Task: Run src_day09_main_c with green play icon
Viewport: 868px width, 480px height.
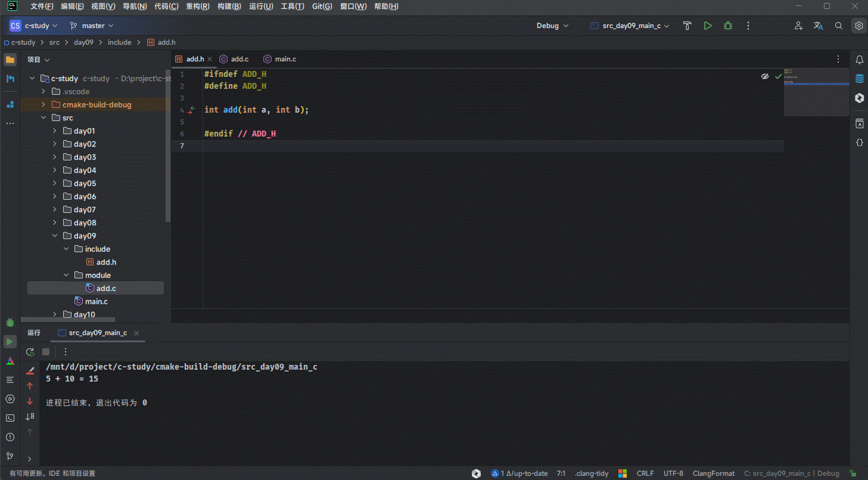Action: click(707, 26)
